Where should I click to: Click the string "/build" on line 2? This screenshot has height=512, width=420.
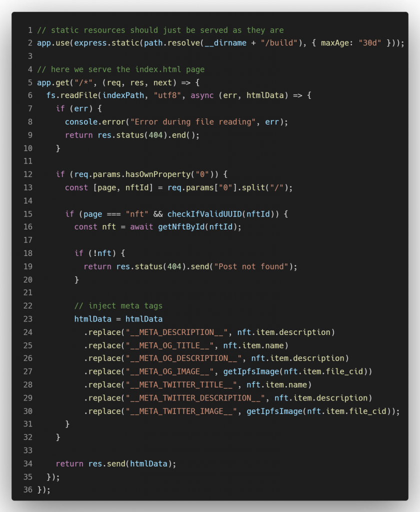click(x=279, y=43)
